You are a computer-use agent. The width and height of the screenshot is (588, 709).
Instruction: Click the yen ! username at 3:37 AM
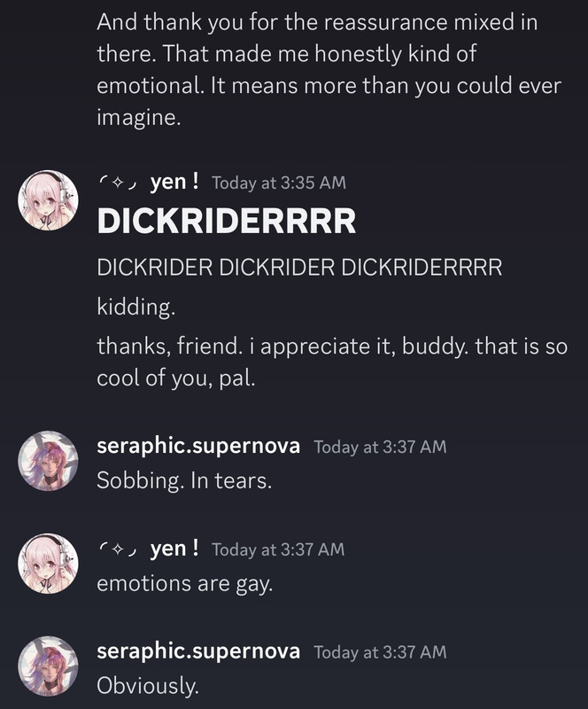174,549
